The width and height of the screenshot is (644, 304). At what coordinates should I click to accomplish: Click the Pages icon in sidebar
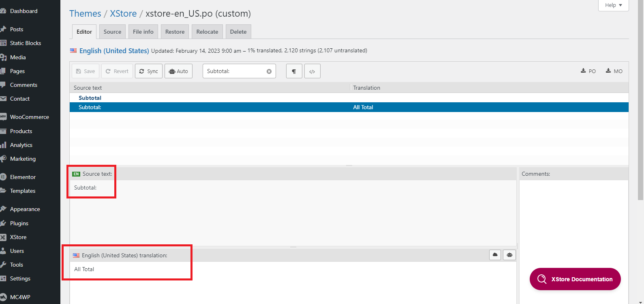point(3,71)
